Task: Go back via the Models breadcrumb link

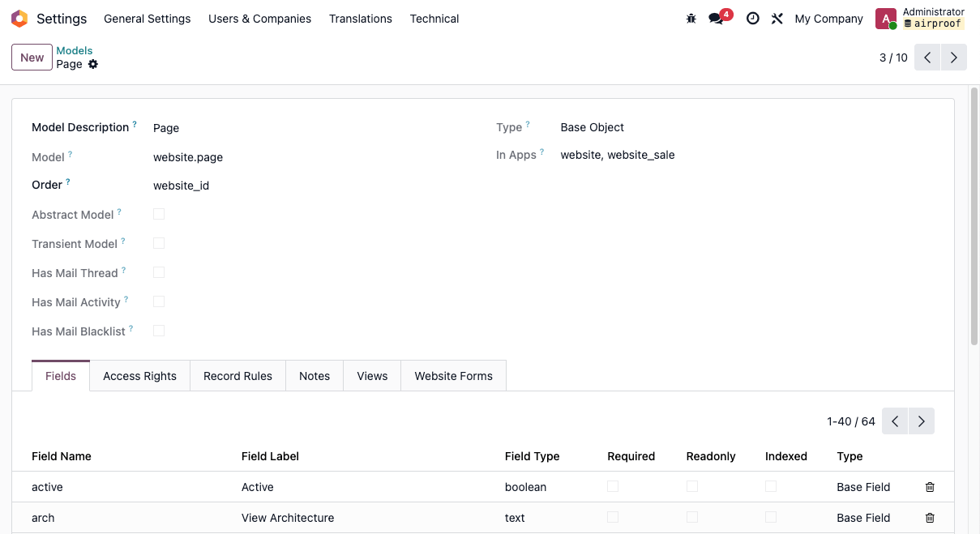Action: click(x=75, y=49)
